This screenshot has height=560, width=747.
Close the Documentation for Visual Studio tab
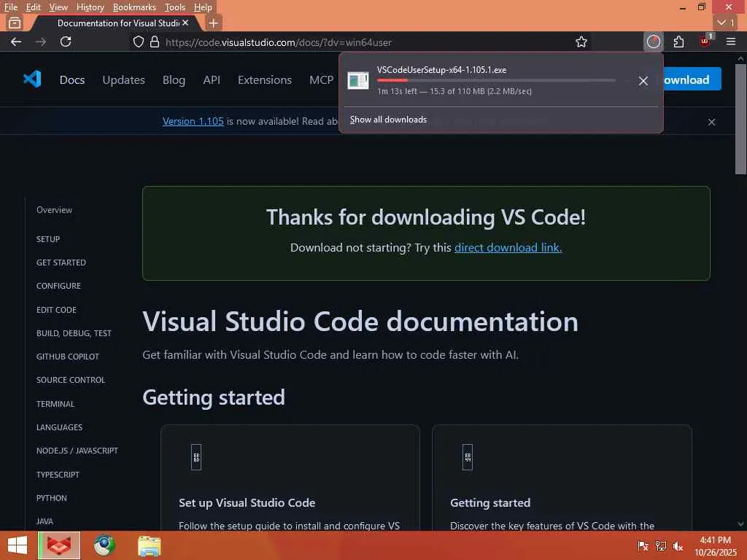[185, 23]
